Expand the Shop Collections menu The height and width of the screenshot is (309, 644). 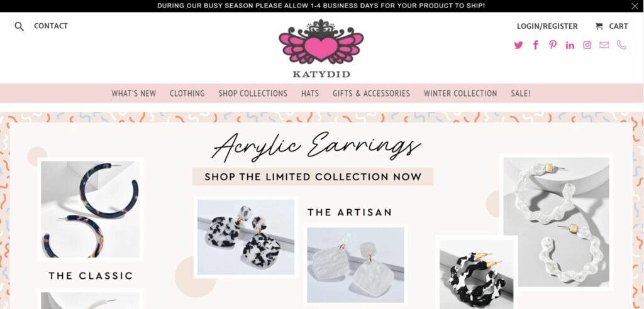[253, 94]
